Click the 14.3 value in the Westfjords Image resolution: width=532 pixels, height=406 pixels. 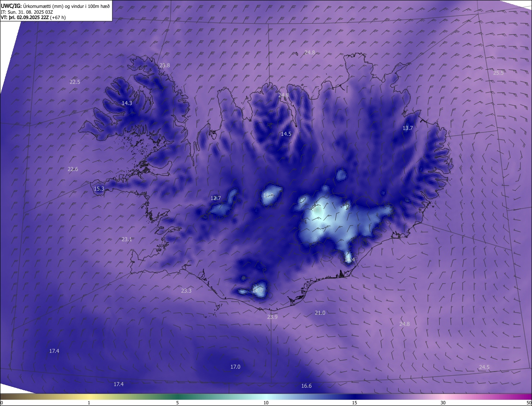click(127, 103)
